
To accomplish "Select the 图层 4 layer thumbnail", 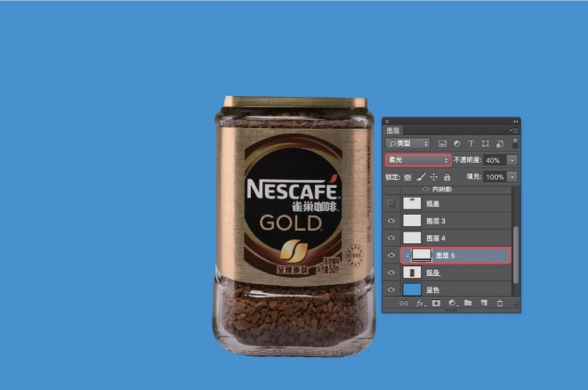I will (412, 238).
